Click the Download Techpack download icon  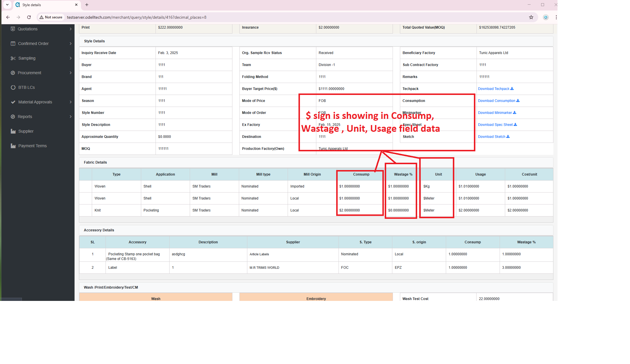click(x=512, y=89)
